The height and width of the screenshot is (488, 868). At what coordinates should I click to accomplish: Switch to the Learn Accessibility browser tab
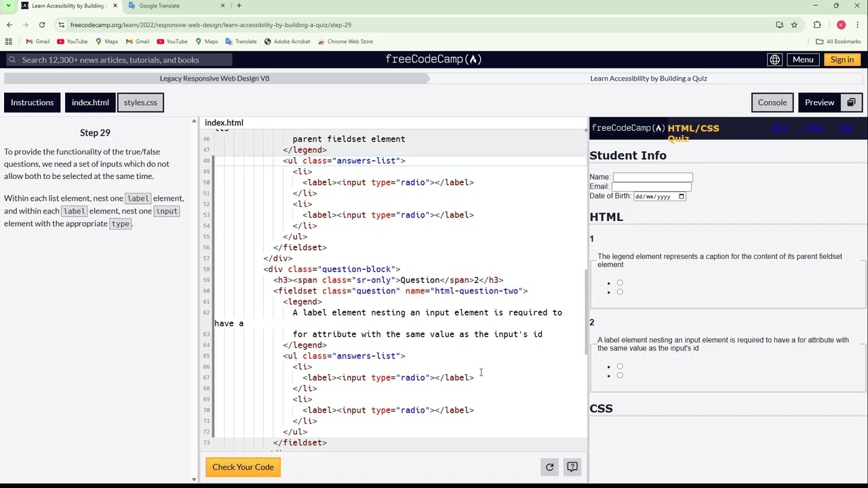(x=68, y=5)
